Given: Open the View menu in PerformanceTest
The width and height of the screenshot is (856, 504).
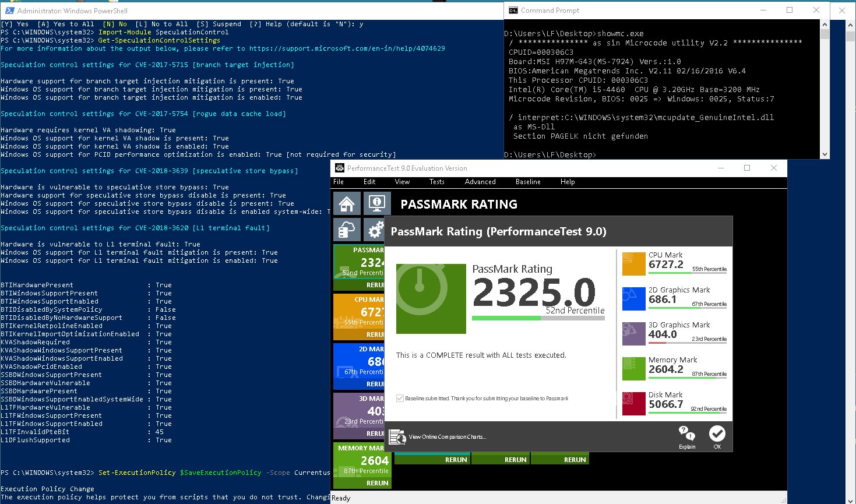Looking at the screenshot, I should pos(402,182).
